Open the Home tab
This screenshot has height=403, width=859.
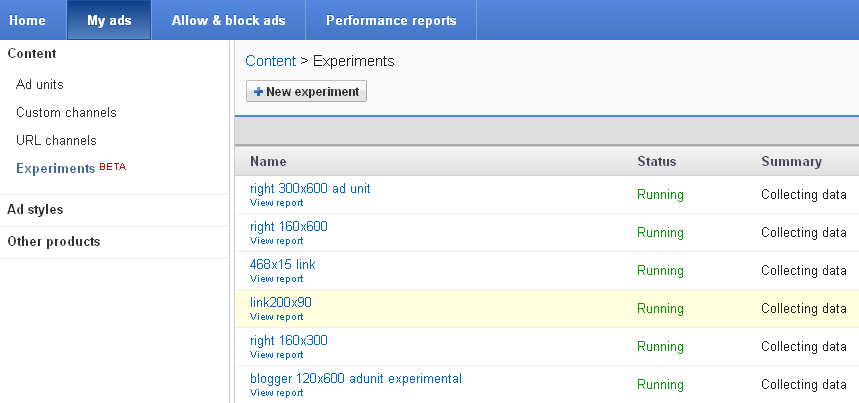27,20
